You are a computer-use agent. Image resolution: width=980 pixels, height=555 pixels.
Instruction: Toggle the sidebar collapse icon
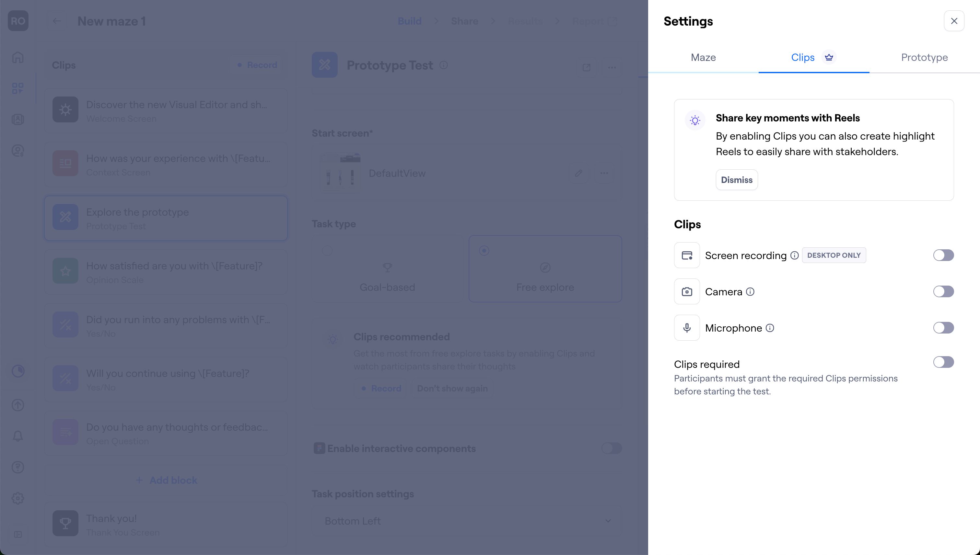tap(18, 534)
